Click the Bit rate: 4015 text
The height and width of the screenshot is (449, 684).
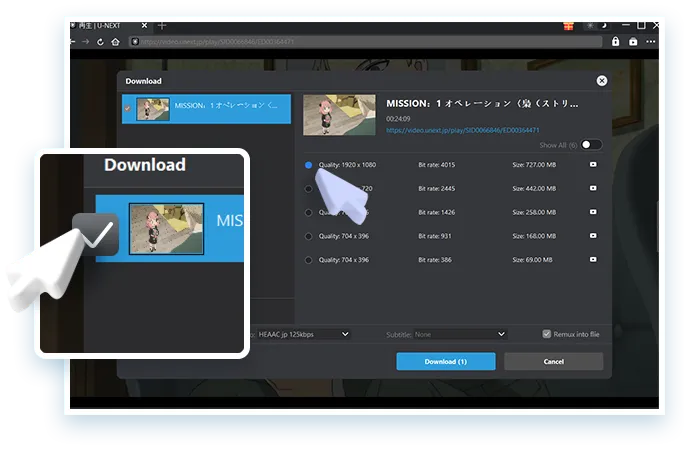[x=436, y=165]
